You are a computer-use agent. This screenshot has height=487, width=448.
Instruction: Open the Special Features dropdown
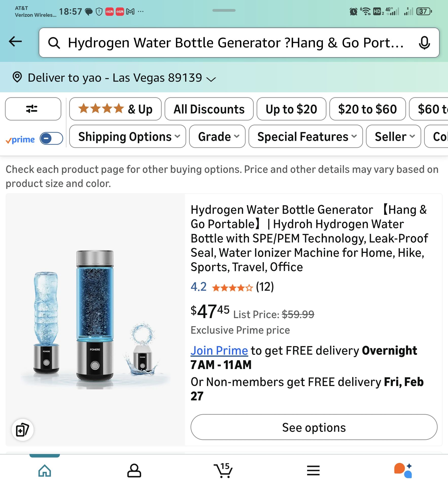pos(305,136)
